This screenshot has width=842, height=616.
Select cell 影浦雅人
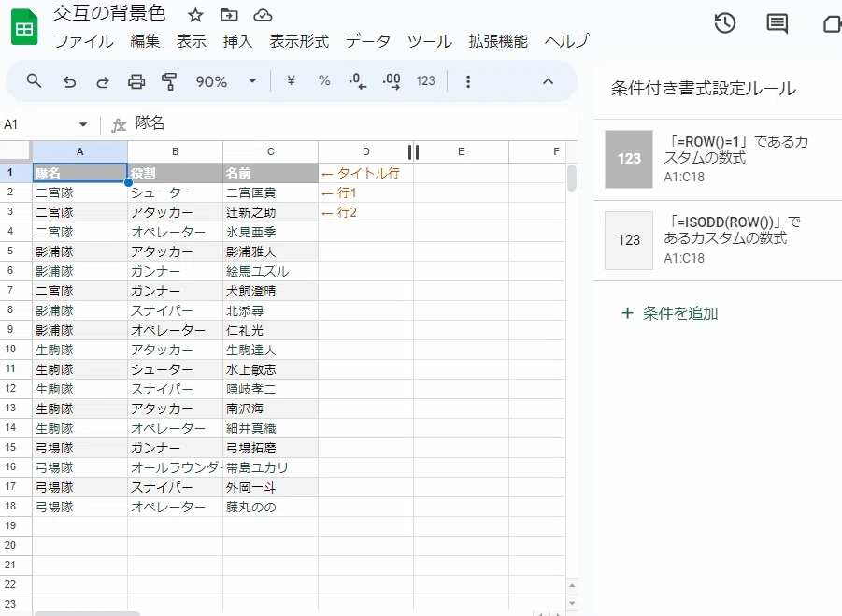(x=271, y=251)
